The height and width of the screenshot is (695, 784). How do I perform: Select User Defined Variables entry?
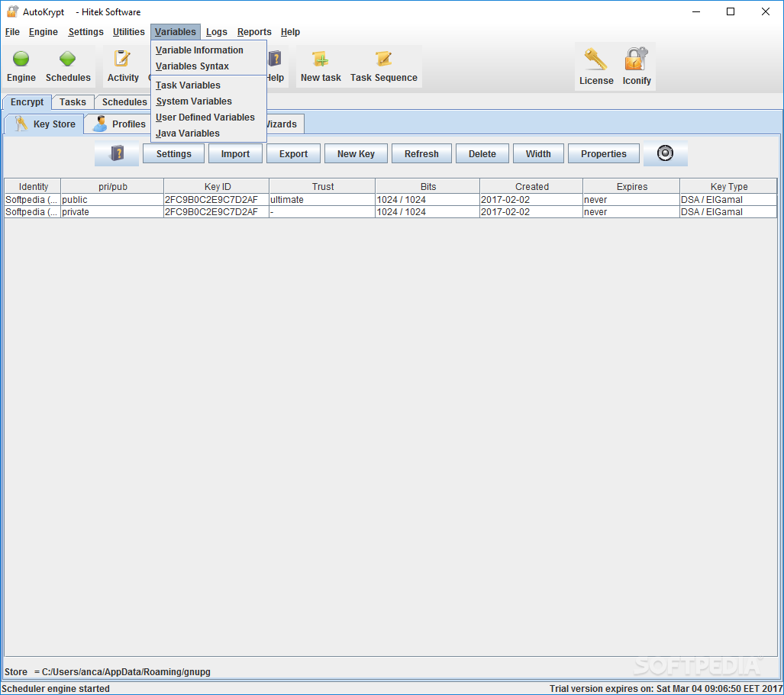208,117
